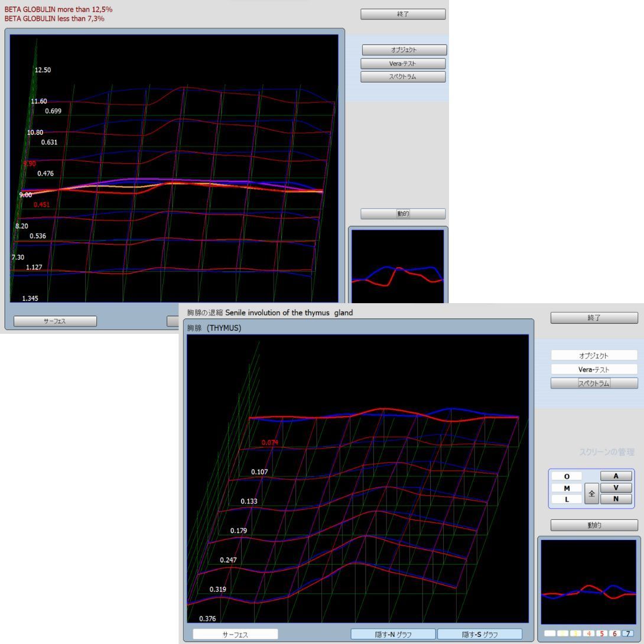Select color level 5 swatch below mini graph
Image resolution: width=644 pixels, height=644 pixels.
(601, 633)
